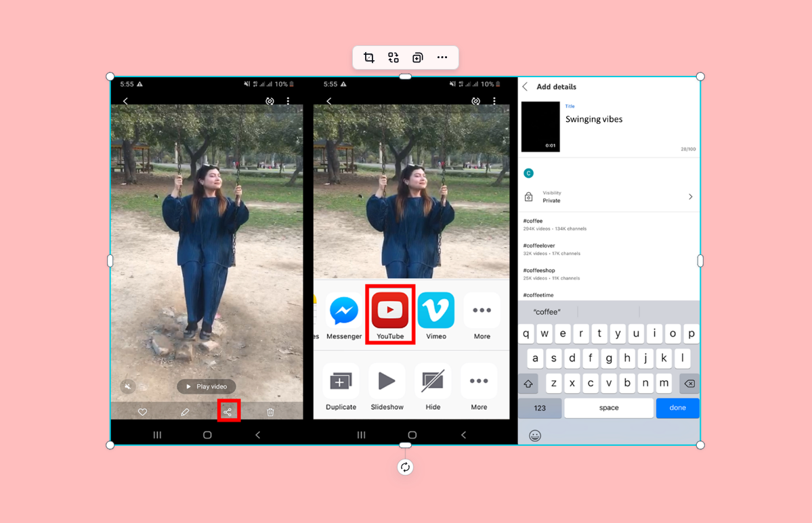Click the bottom-right corner resize handle
Screen dimensions: 812x523
[x=700, y=445]
